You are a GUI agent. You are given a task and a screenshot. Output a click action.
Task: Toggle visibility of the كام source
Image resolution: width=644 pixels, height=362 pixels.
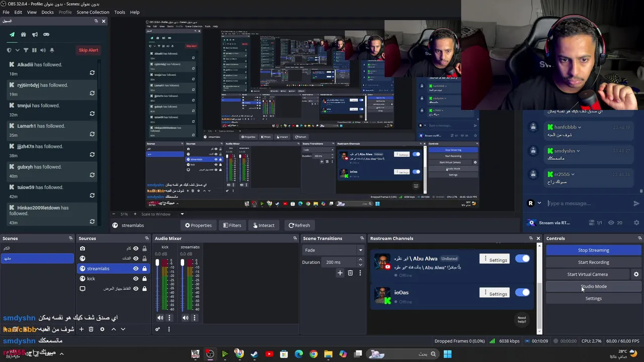(x=135, y=248)
